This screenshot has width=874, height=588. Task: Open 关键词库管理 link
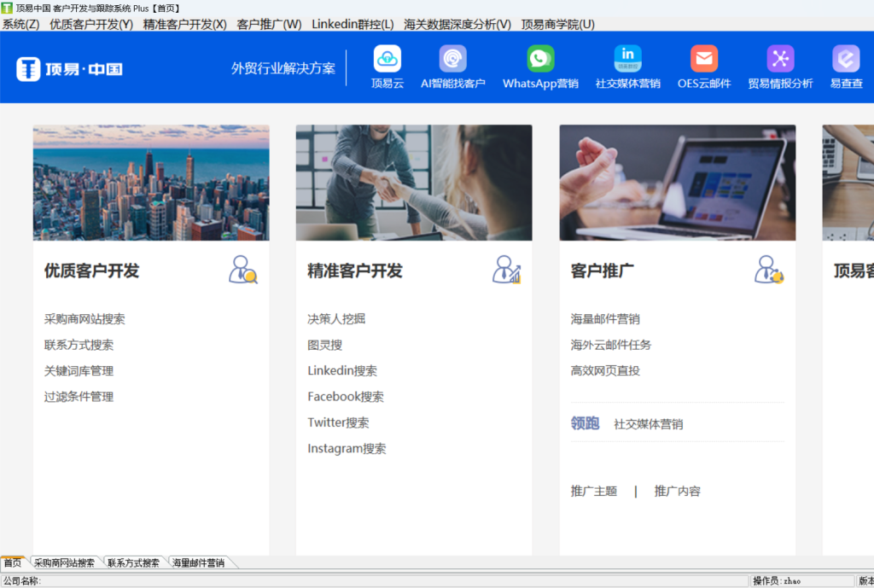[x=79, y=371]
